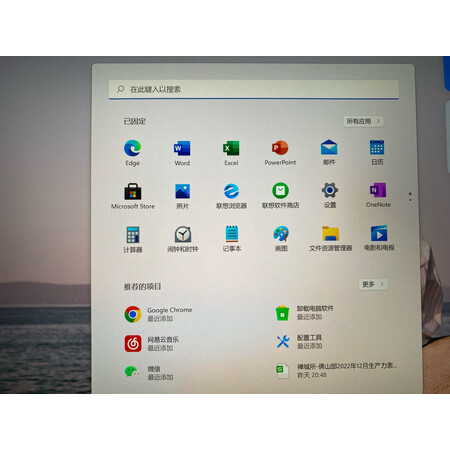Open the Edge browser app
This screenshot has height=450, width=450.
132,153
